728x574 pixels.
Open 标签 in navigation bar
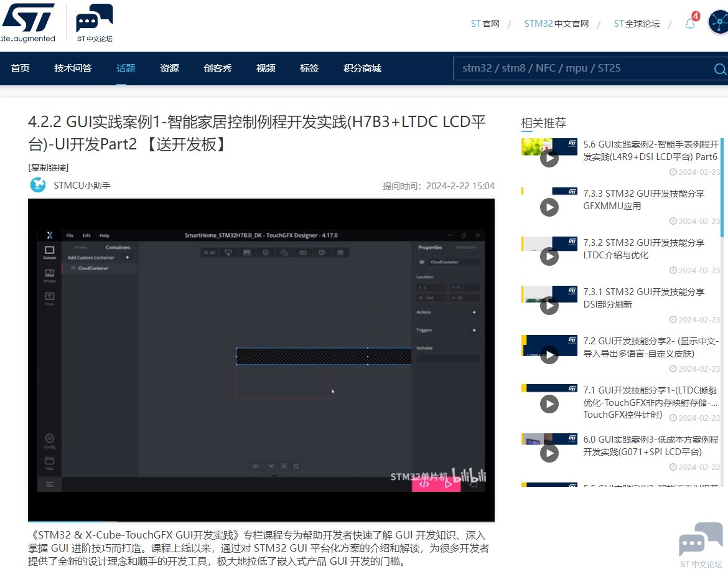(309, 68)
